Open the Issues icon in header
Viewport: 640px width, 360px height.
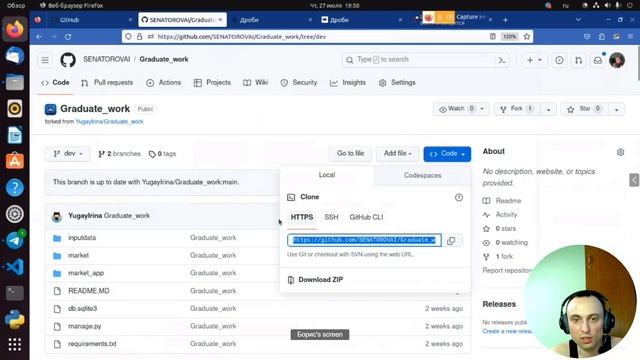tap(559, 60)
